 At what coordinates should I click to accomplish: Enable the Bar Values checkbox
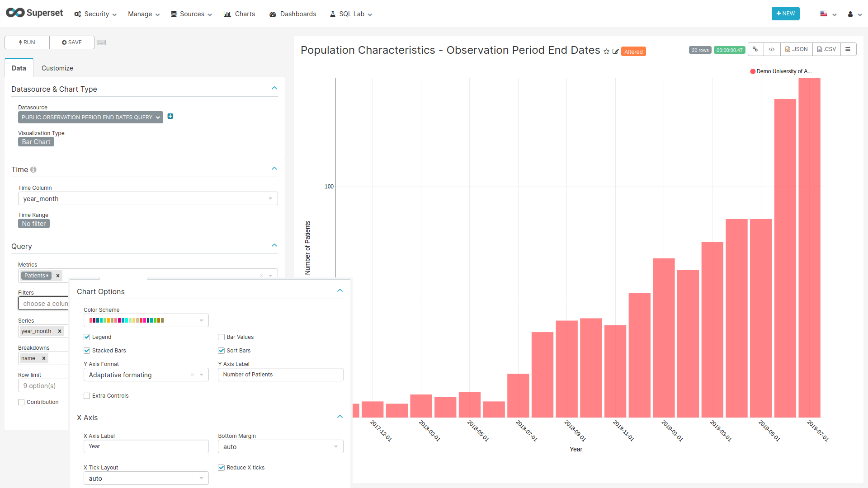(221, 337)
